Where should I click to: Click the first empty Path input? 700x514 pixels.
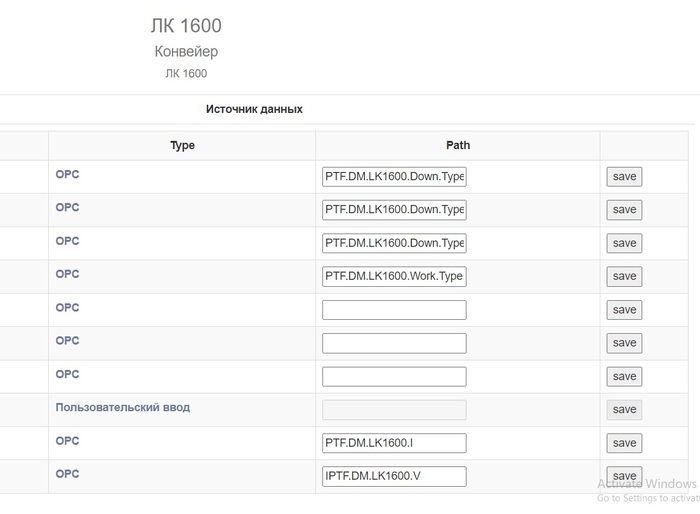(x=394, y=310)
